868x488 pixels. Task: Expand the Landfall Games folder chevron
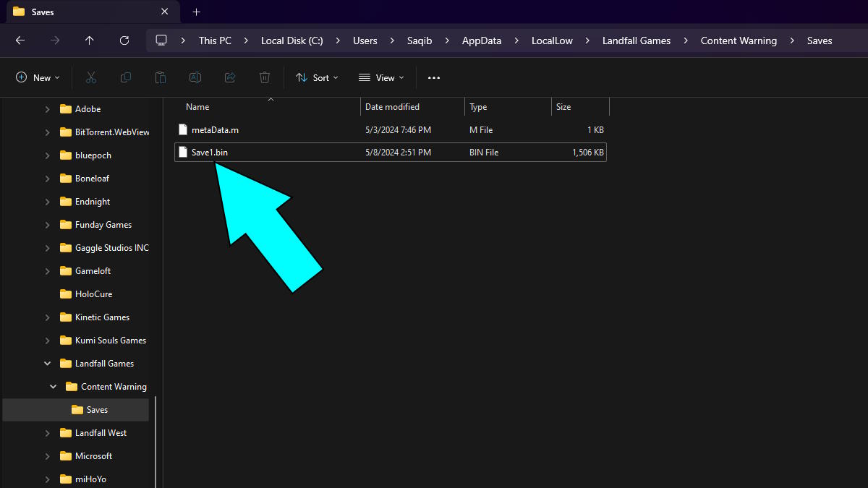pos(47,363)
